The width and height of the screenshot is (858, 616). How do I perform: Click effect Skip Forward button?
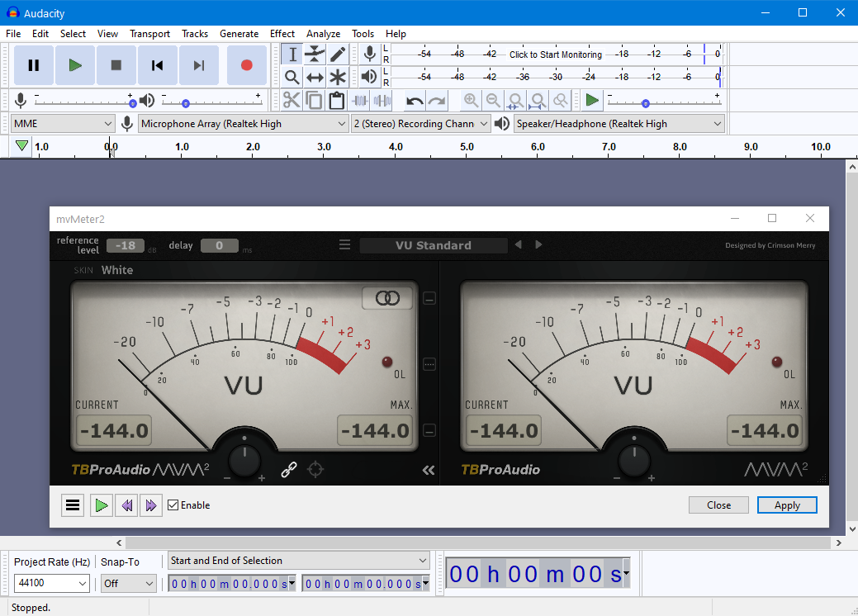point(151,505)
